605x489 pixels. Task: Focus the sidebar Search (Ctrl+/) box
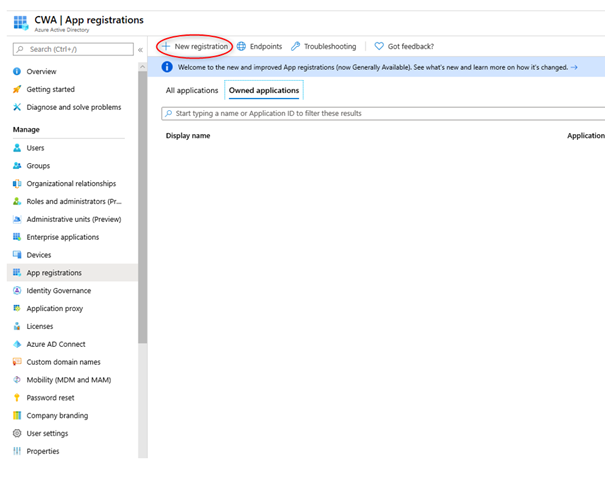pos(73,49)
